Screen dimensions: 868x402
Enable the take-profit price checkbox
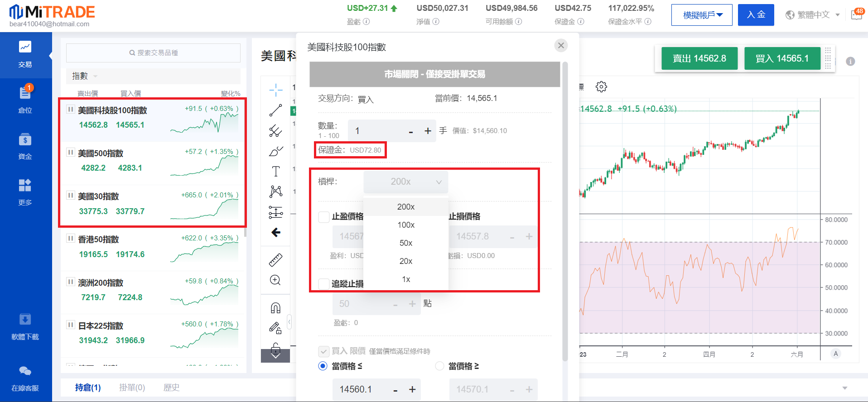coord(323,217)
